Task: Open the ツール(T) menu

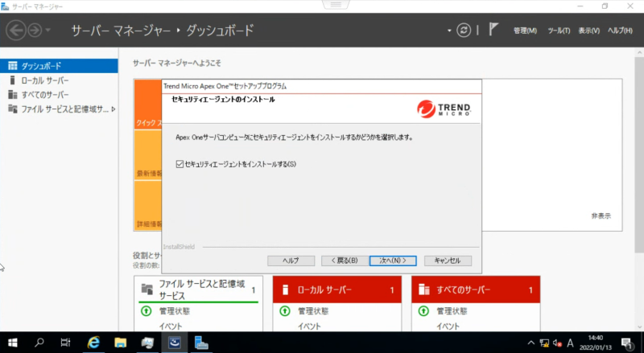Action: [x=559, y=31]
